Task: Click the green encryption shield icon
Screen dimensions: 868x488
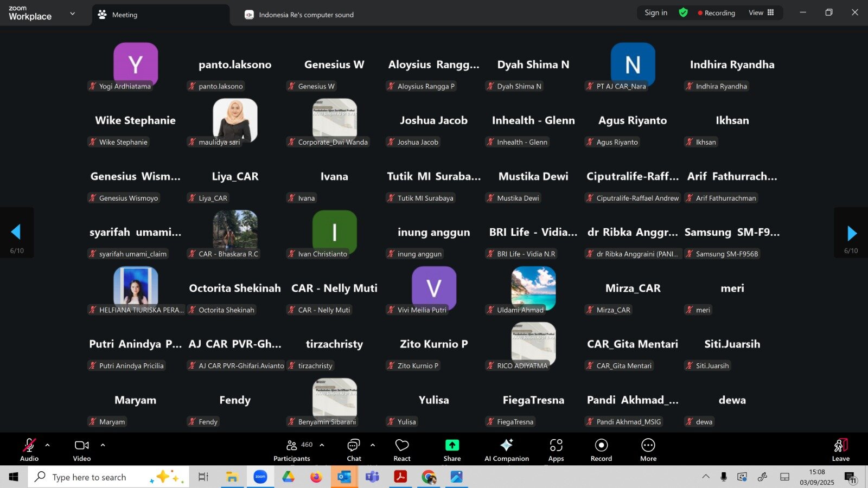Action: coord(684,12)
